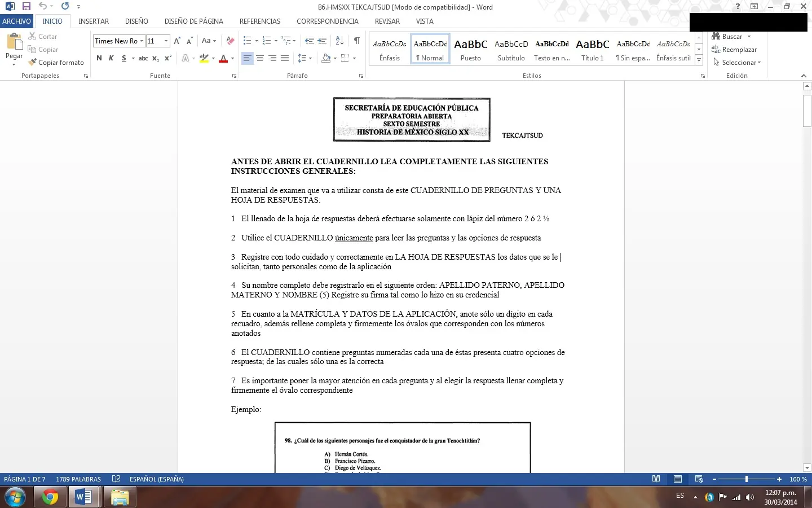Collapse the ribbon with the chevron
The width and height of the screenshot is (812, 508).
[804, 76]
